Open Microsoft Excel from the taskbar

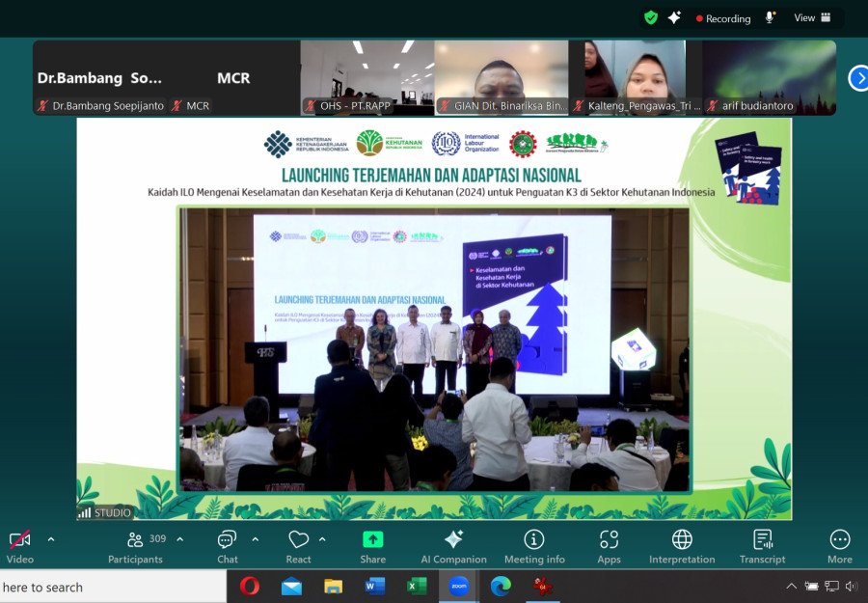[x=417, y=587]
